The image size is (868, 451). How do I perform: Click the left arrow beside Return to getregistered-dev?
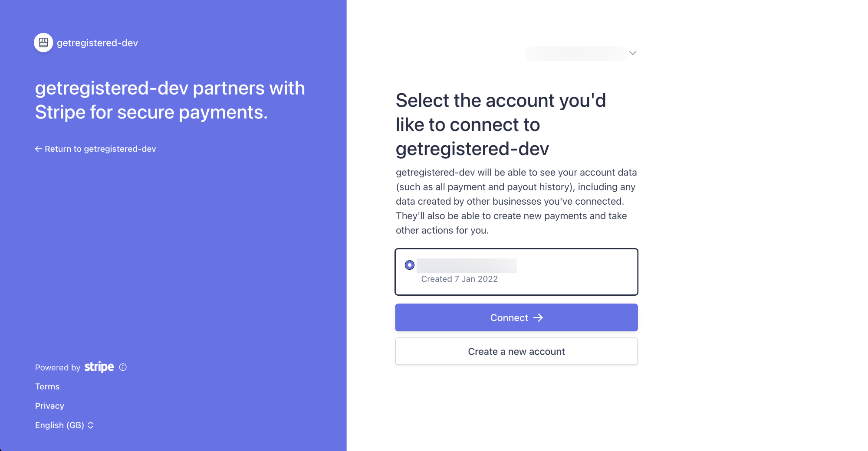click(x=39, y=149)
